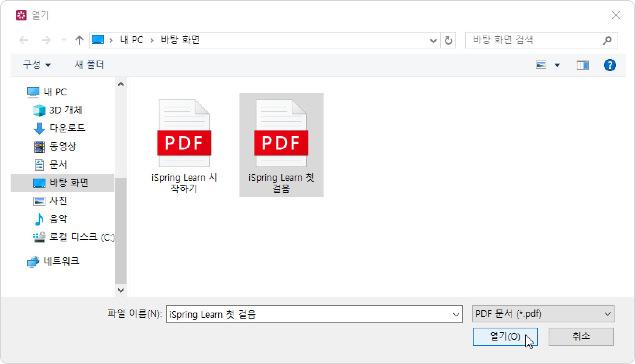
Task: Go up one folder level
Action: pos(79,40)
